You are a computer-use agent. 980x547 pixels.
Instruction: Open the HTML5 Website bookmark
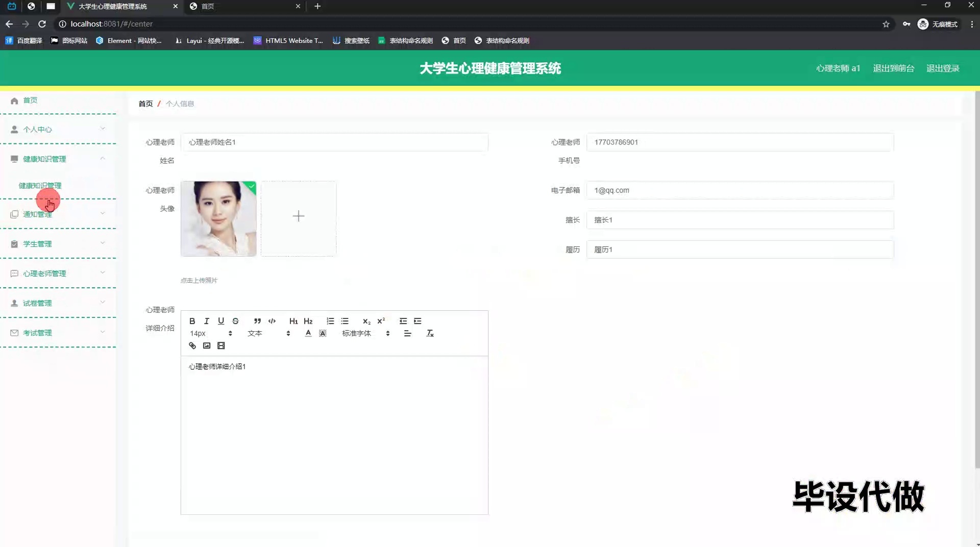pos(288,41)
